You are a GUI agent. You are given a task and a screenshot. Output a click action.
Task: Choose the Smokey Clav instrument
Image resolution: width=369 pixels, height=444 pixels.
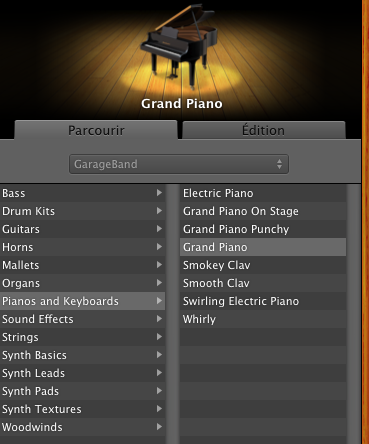(x=263, y=265)
